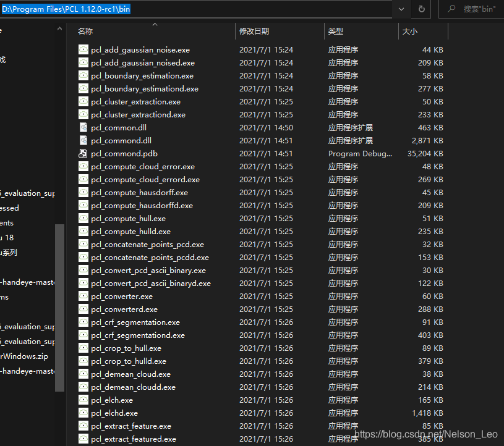
Task: Select icon of pcl_concatenate_points_pcd.exe
Action: [x=83, y=245]
